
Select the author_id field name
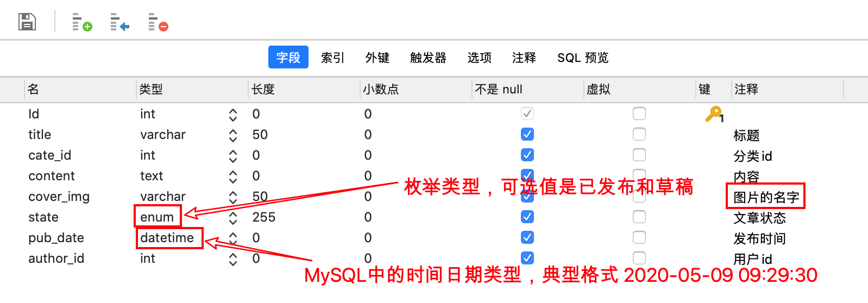coord(56,258)
